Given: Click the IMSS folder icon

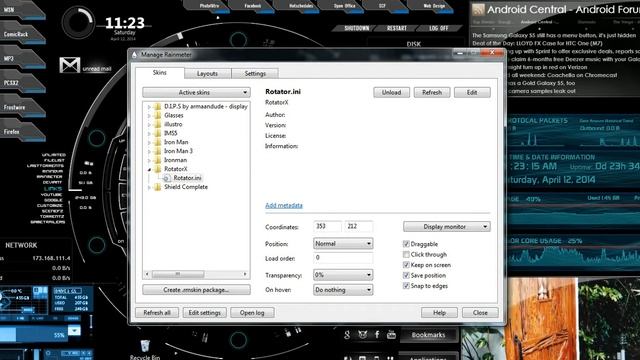Looking at the screenshot, I should (x=158, y=133).
